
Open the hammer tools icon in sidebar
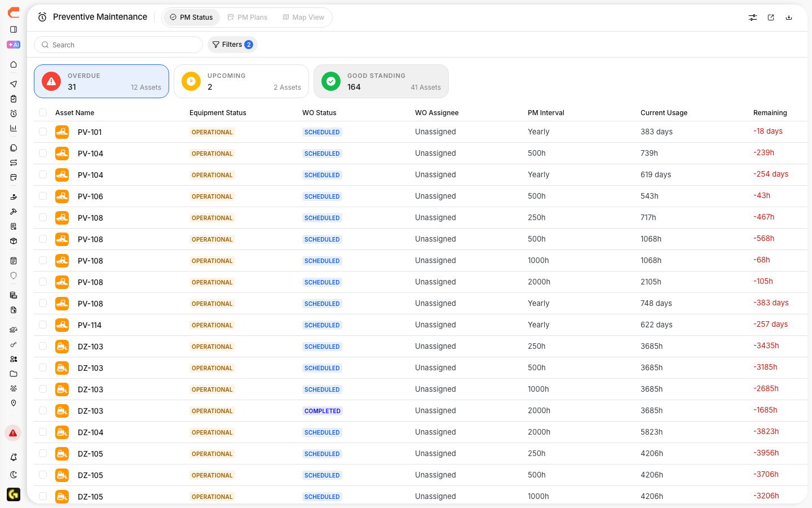point(14,212)
